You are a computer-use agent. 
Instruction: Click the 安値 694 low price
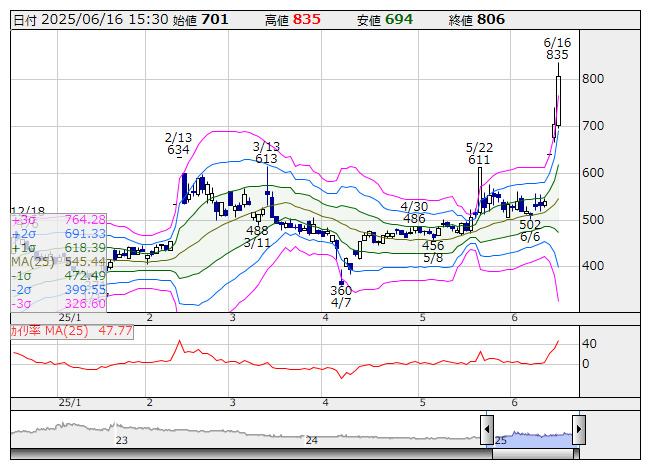(x=385, y=20)
